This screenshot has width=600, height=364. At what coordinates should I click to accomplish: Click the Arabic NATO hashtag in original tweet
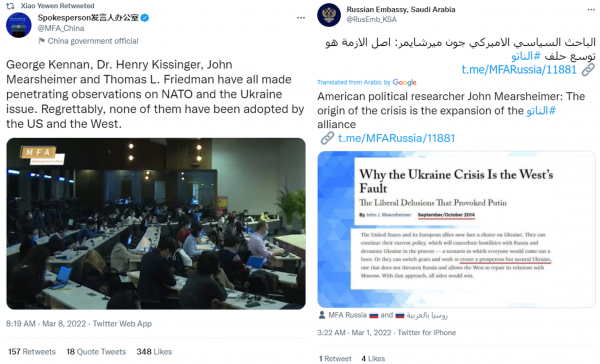(526, 56)
